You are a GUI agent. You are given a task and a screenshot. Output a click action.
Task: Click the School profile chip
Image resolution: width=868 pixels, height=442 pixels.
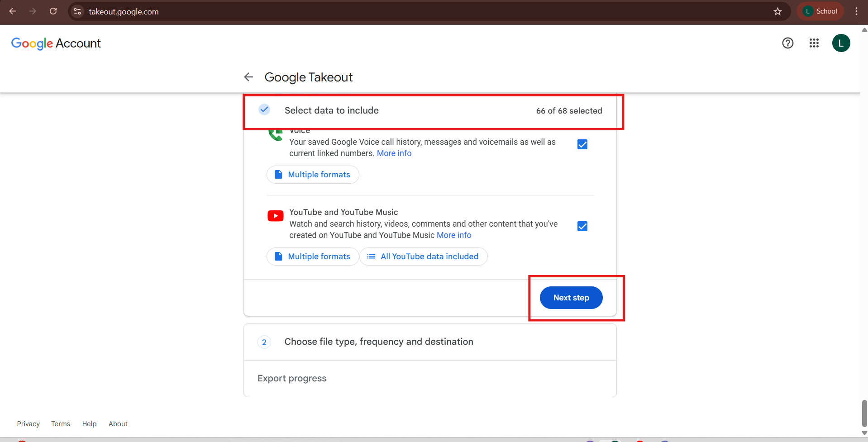820,11
